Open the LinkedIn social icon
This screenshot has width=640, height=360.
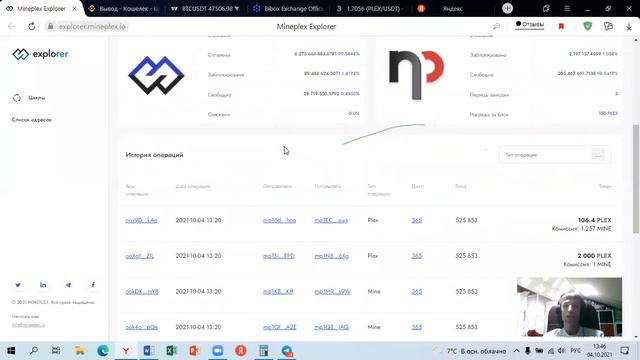click(x=43, y=285)
